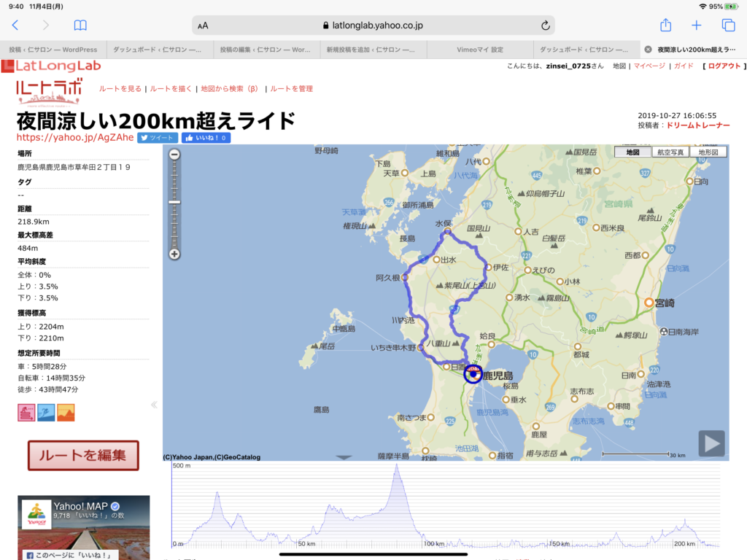Open the Vimeoマイ 設定 tab
Image resolution: width=747 pixels, height=560 pixels.
click(x=479, y=50)
